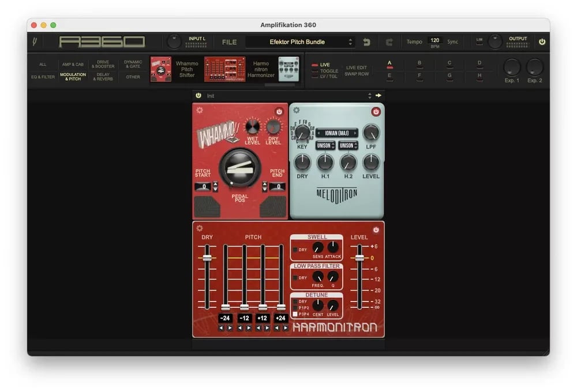577x392 pixels.
Task: Select the EQ & FILTER category
Action: 43,77
